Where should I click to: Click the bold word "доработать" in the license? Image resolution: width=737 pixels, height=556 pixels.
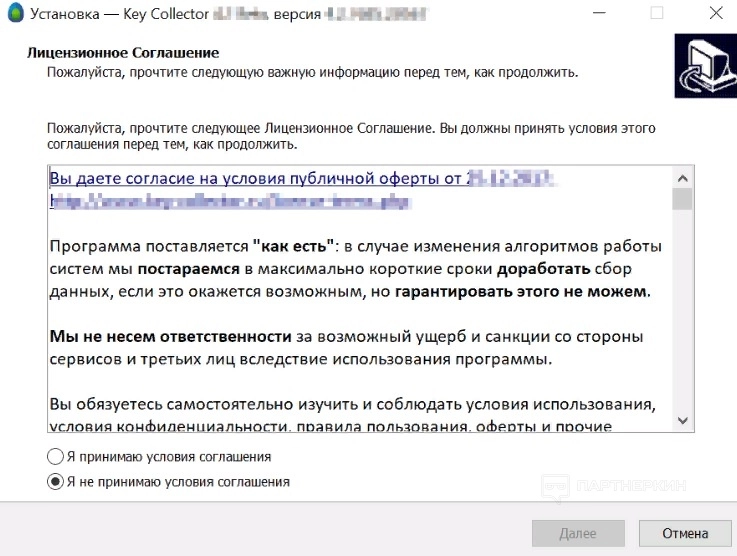[544, 269]
